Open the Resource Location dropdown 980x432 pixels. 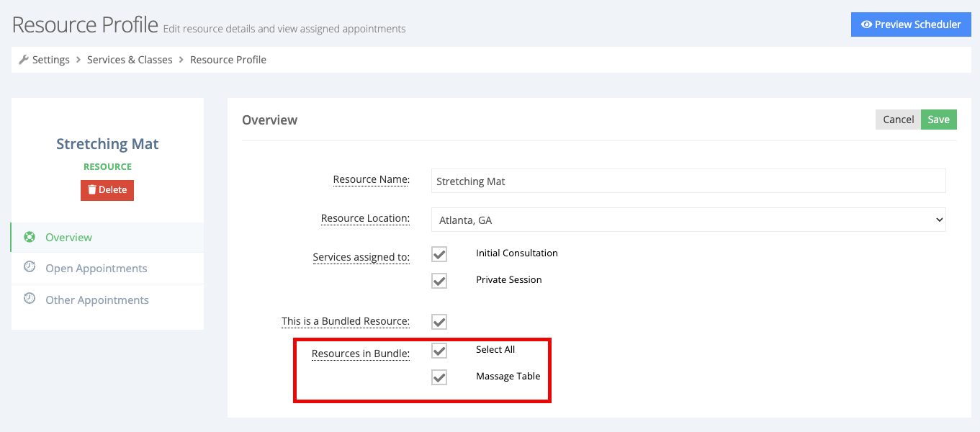pyautogui.click(x=688, y=220)
